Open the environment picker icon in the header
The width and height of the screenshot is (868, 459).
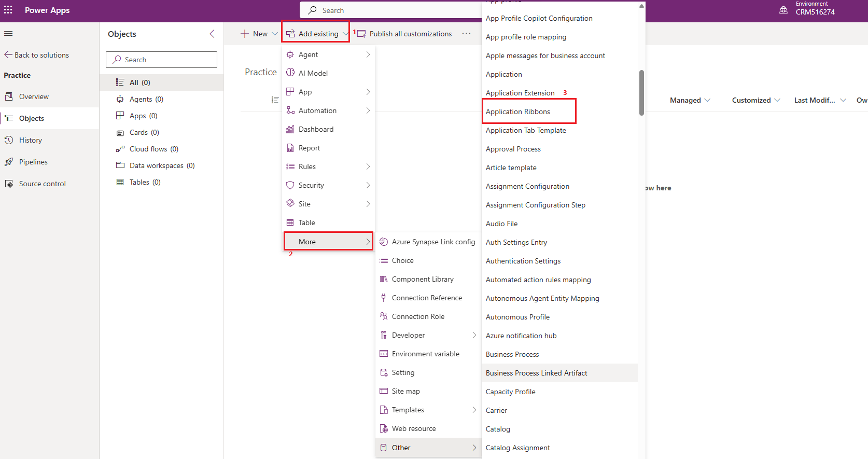point(783,10)
